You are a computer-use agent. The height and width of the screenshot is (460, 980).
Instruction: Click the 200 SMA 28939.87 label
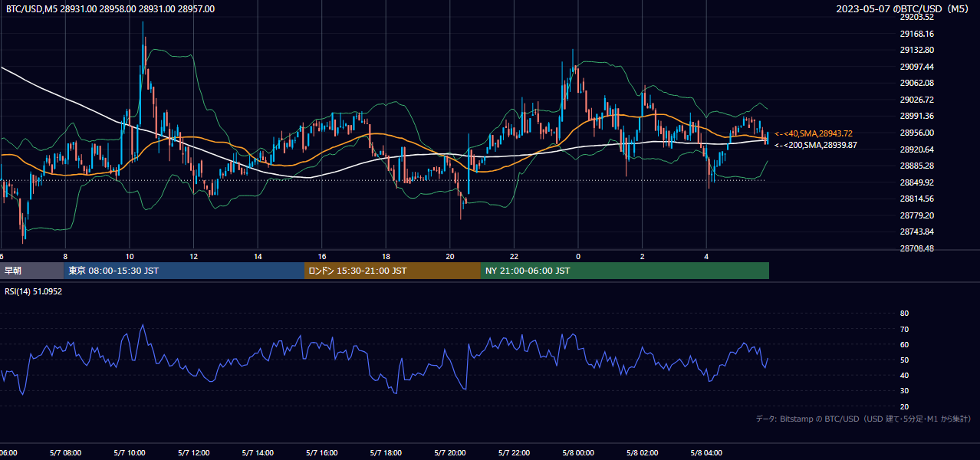pos(816,145)
